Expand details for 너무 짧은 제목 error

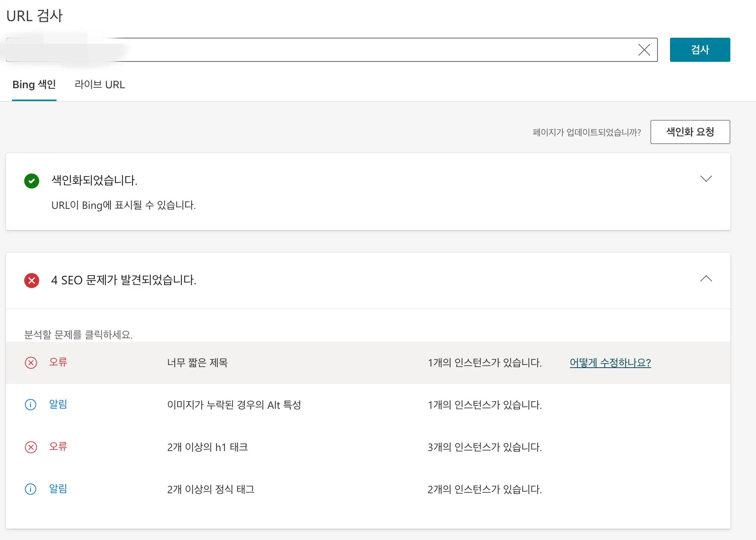click(198, 363)
